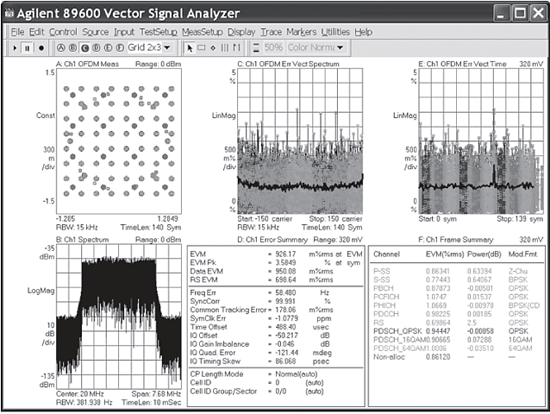This screenshot has width=550, height=414.
Task: Open the Markers menu
Action: tap(301, 32)
